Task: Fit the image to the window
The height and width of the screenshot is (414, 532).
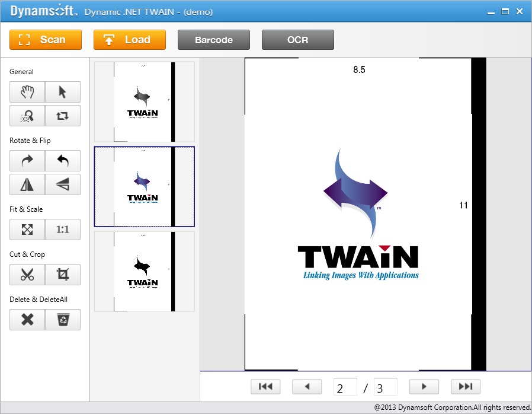Action: 27,230
